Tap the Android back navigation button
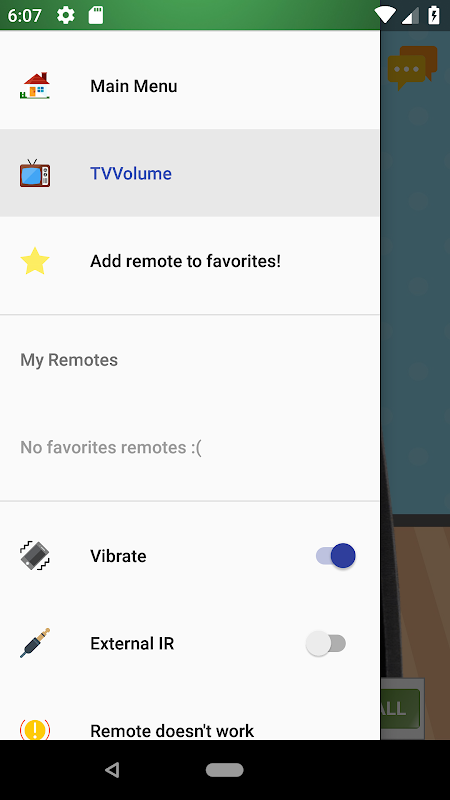 click(x=112, y=769)
